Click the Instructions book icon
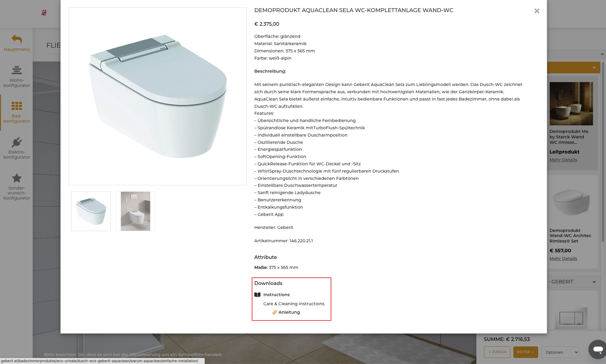 click(257, 295)
